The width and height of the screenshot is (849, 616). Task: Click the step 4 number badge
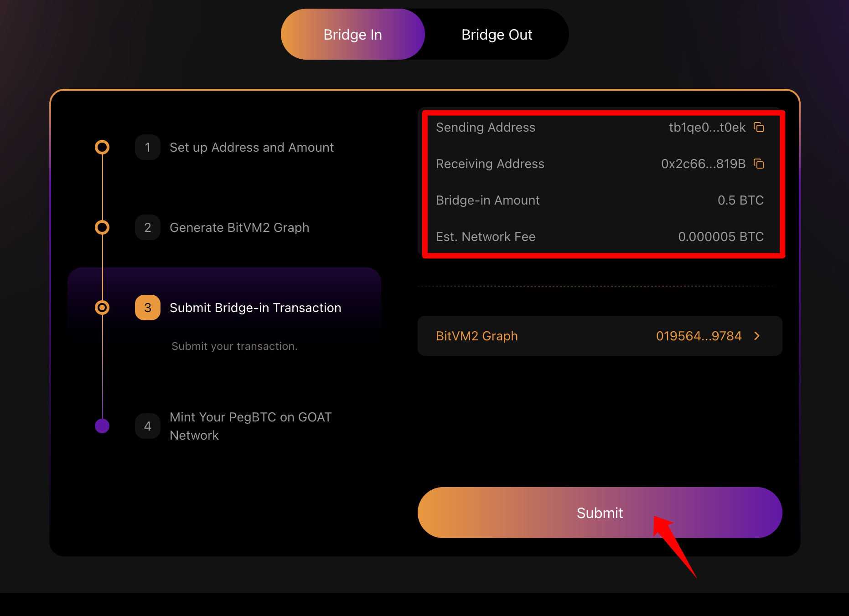point(148,426)
